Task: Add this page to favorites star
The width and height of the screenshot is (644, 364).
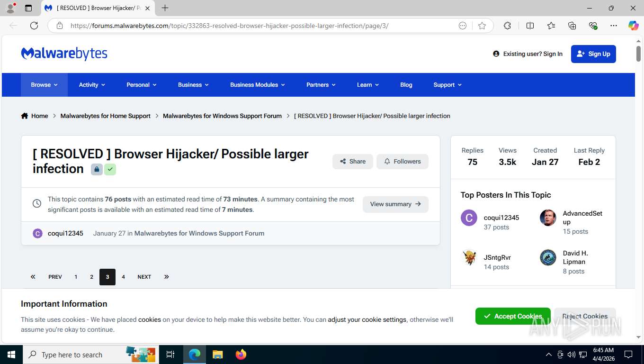Action: click(x=482, y=26)
